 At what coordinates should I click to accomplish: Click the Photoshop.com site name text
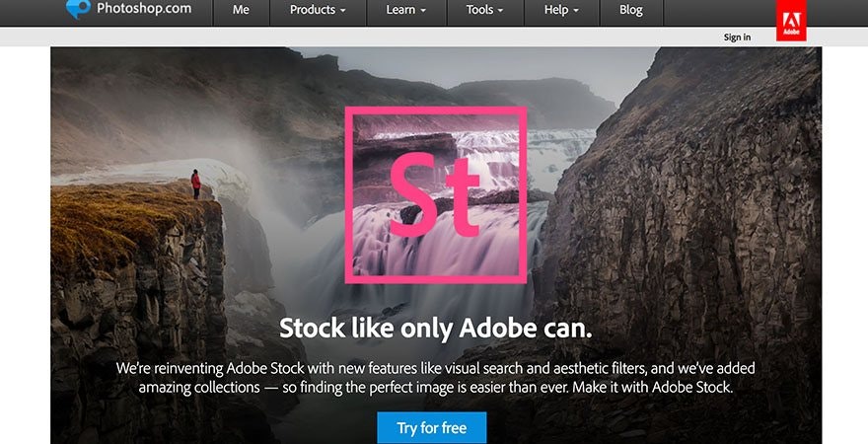coord(143,10)
